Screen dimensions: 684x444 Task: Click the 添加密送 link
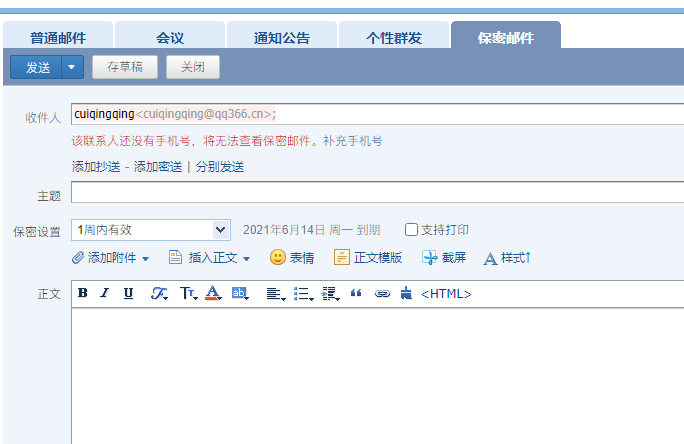[158, 167]
